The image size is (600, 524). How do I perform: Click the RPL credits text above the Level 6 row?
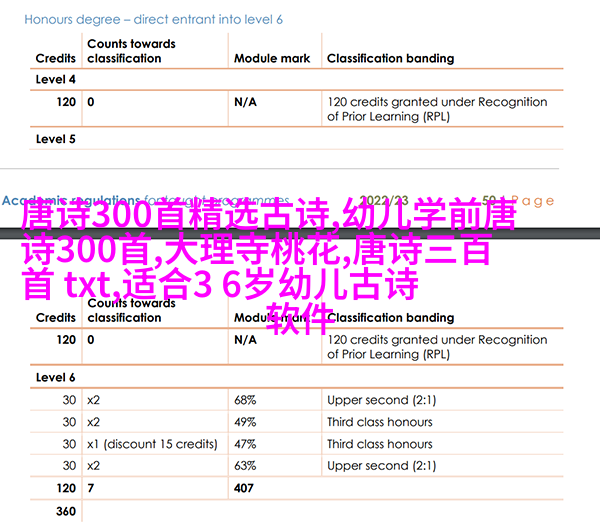[x=437, y=347]
